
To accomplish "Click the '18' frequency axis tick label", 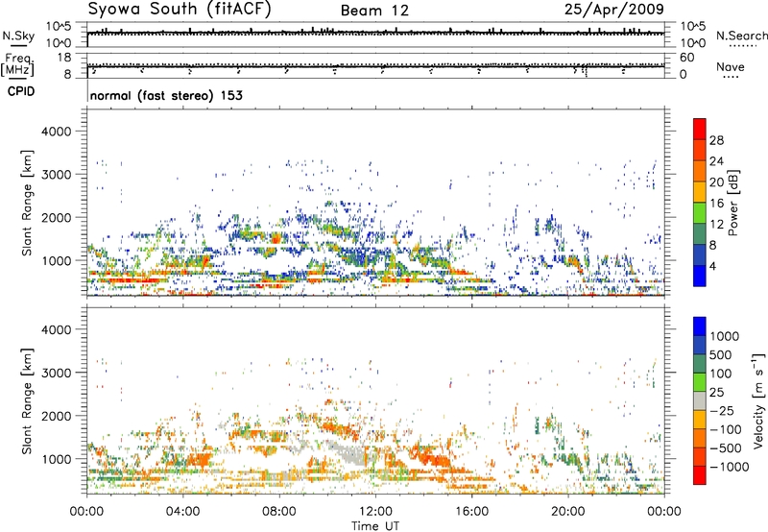I will [x=64, y=58].
